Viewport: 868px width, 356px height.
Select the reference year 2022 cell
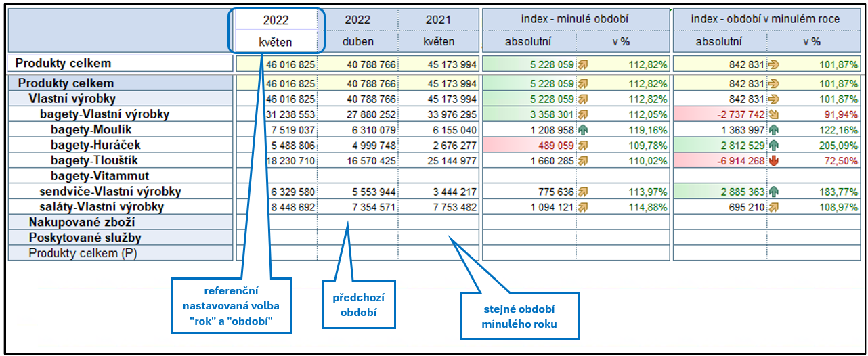click(x=276, y=20)
